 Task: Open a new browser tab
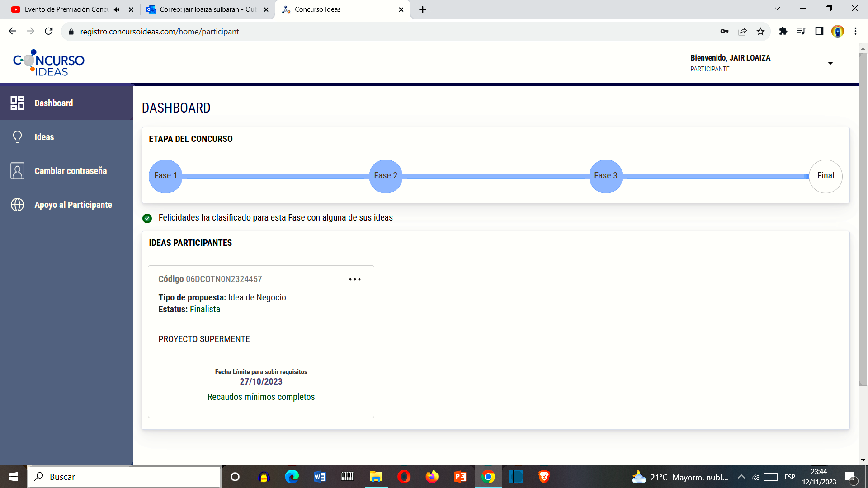tap(423, 9)
